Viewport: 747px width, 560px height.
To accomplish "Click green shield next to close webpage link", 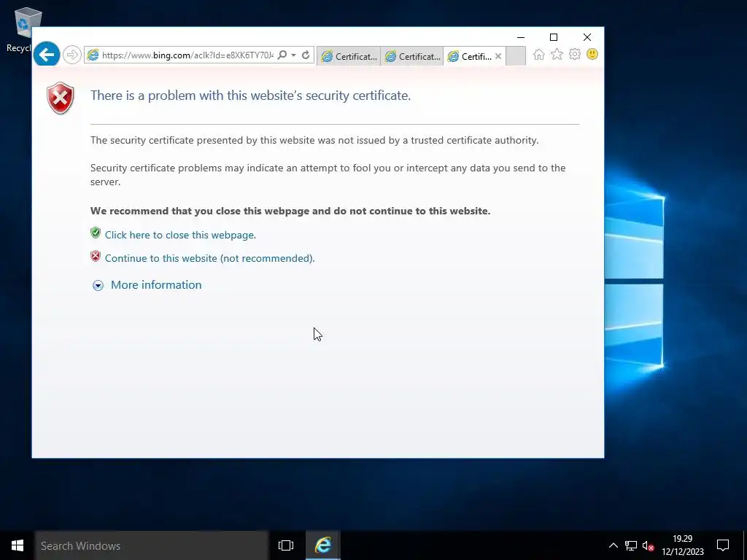I will [96, 233].
